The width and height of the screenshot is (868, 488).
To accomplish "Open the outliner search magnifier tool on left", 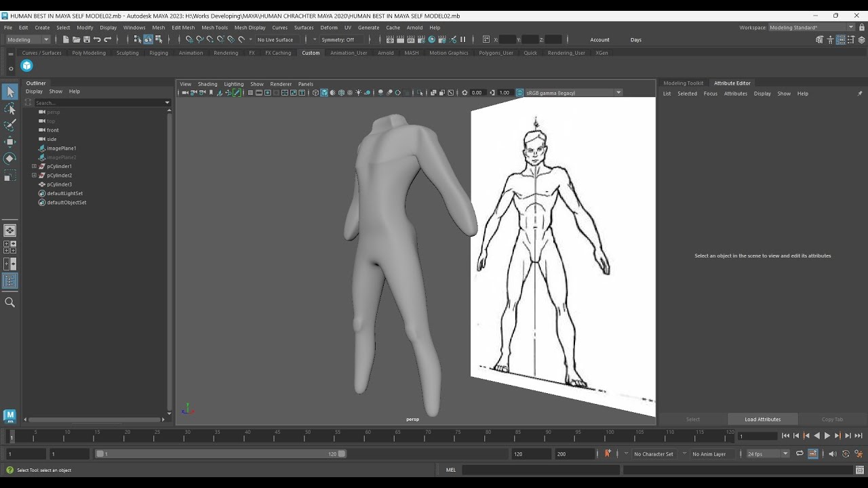I will (x=10, y=302).
